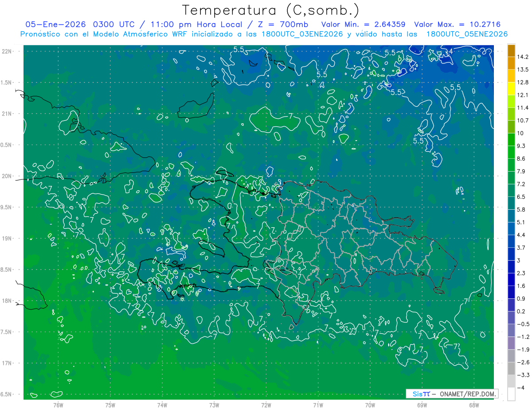The height and width of the screenshot is (411, 532).
Task: Click the '-3.3' color bar value
Action: coord(523,374)
